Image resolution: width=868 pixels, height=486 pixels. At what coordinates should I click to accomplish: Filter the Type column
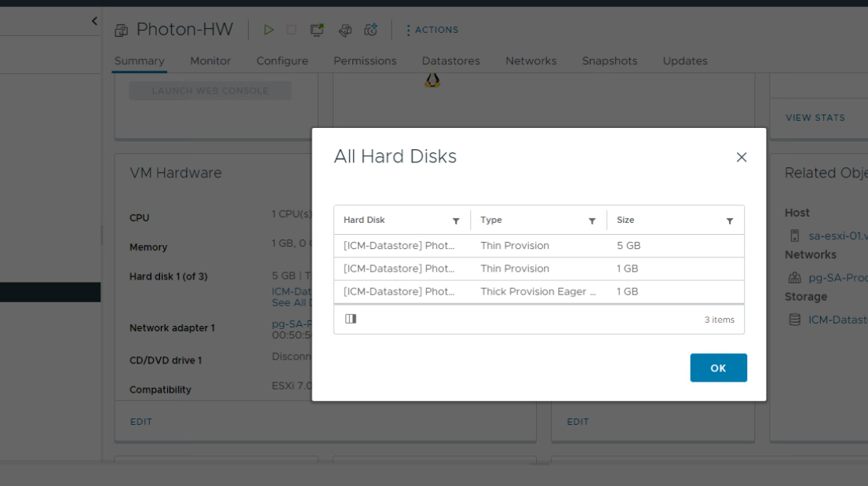tap(592, 221)
